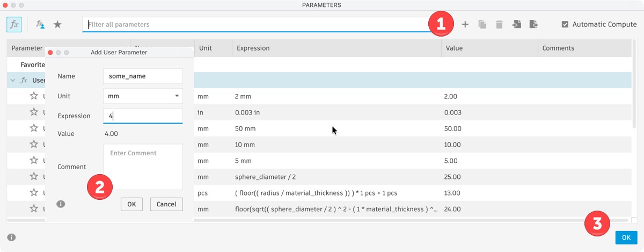Favorite the parameter with value 24.00
The image size is (644, 252).
coord(34,209)
